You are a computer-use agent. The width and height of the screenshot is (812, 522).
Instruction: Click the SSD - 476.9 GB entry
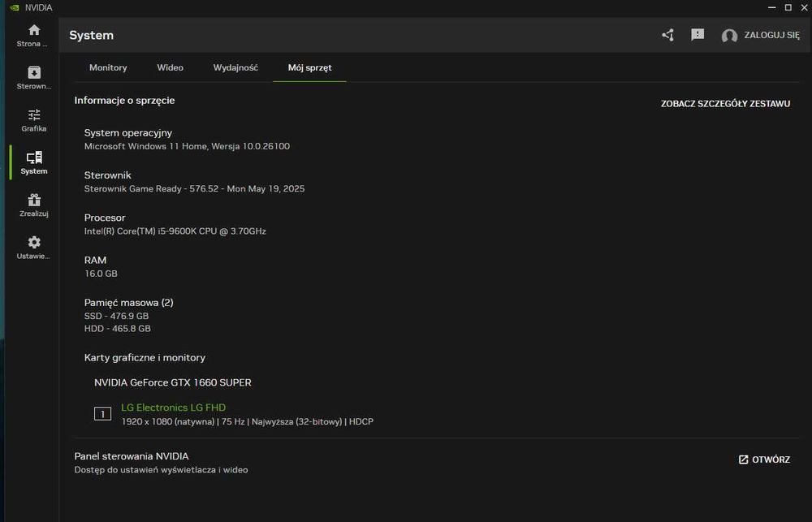pos(116,316)
